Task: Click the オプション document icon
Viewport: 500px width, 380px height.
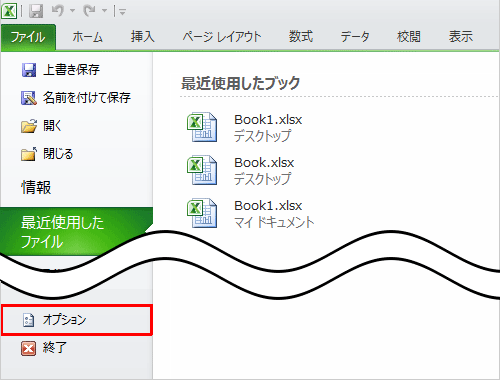Action: point(28,320)
